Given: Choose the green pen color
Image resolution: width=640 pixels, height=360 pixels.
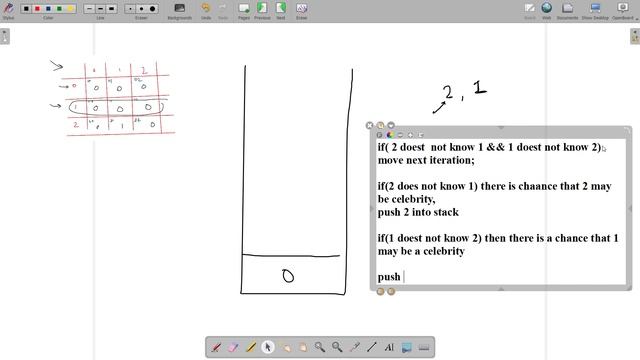Looking at the screenshot, I should (60, 9).
